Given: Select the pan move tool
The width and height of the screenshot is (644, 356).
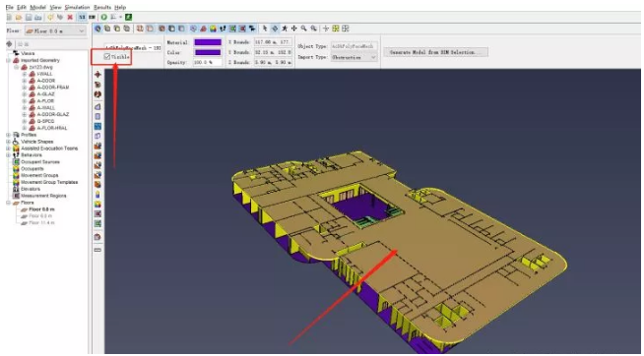Looking at the screenshot, I should (x=294, y=29).
